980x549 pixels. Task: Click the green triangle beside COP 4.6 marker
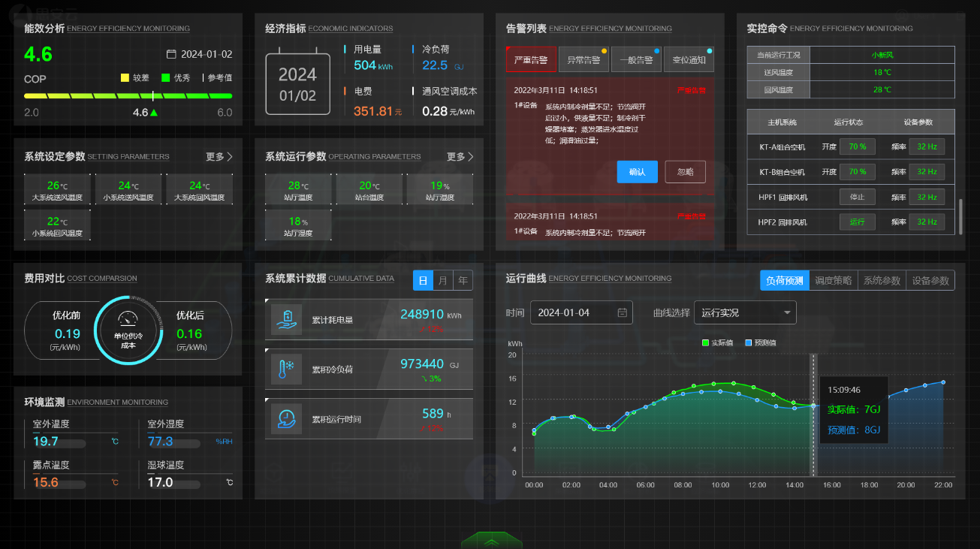click(x=154, y=113)
